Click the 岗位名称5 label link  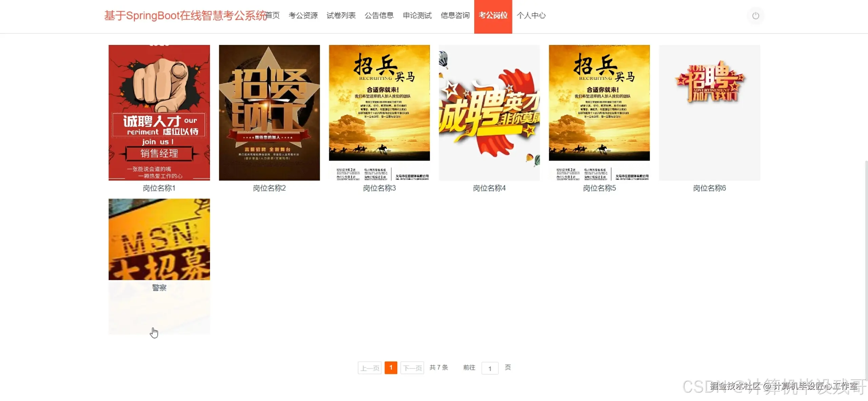599,188
